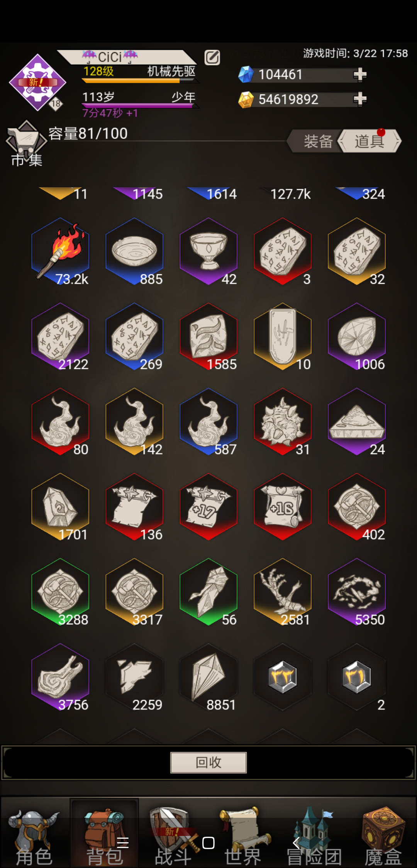Select the flaming torch item 73.2k

point(60,251)
